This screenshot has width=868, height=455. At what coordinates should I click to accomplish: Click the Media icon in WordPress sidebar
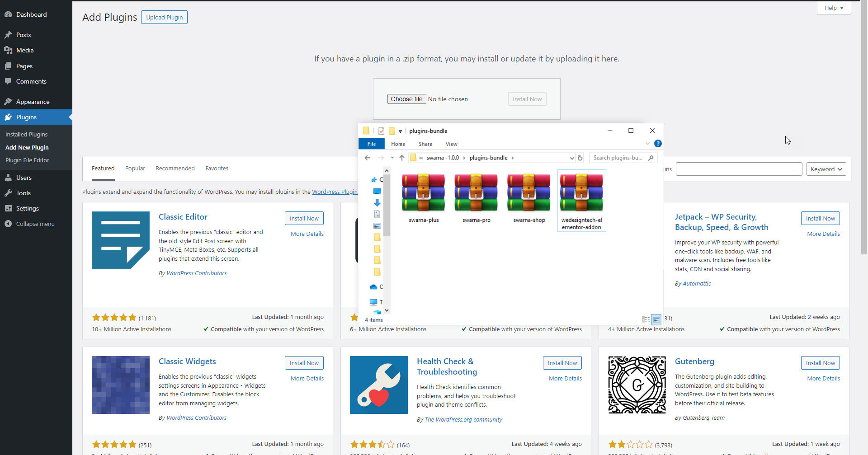[8, 50]
